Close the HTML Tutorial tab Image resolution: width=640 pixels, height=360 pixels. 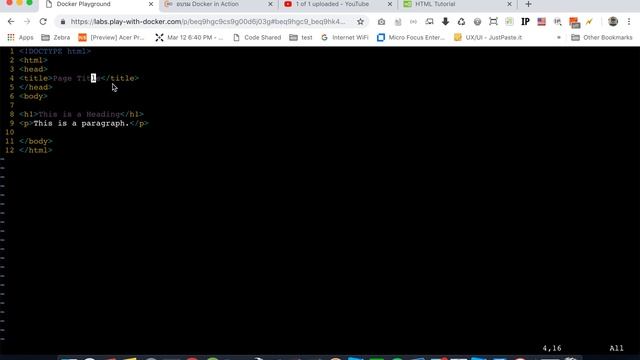pos(509,4)
